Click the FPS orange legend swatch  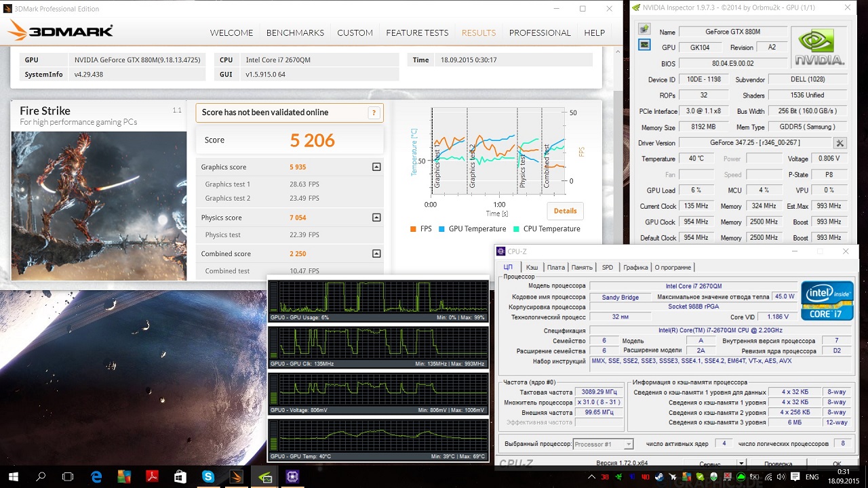413,229
